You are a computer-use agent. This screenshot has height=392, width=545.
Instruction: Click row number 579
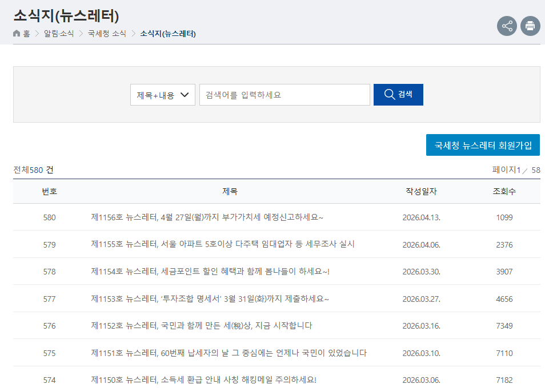(49, 245)
